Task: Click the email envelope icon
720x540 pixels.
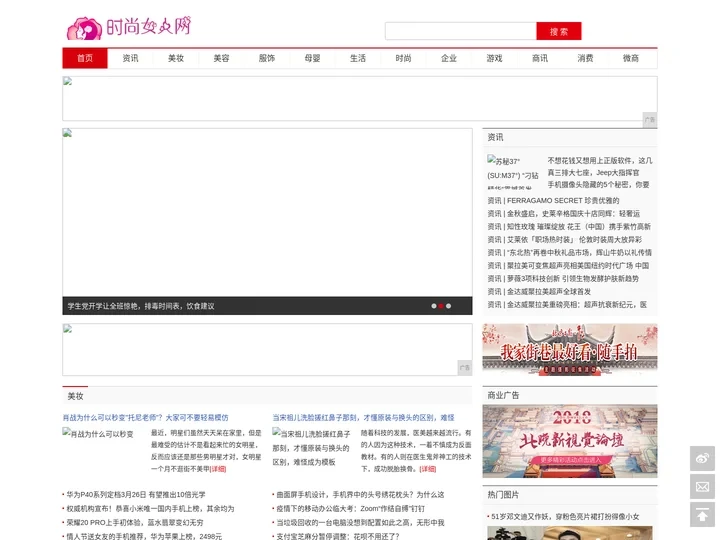Action: pyautogui.click(x=702, y=486)
